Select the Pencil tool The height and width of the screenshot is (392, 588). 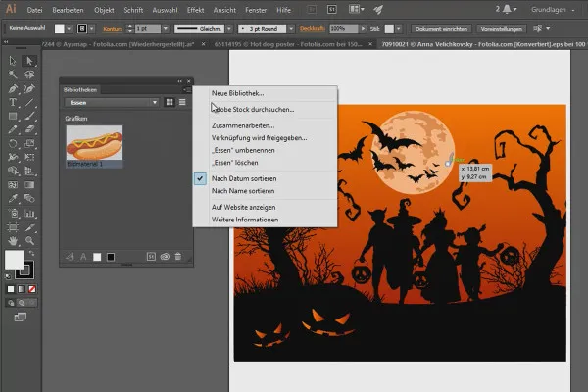(x=13, y=129)
